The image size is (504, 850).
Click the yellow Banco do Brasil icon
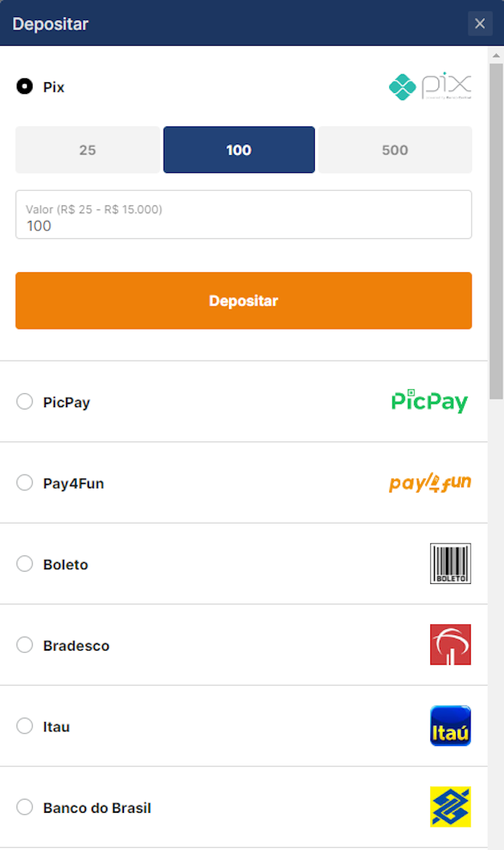pyautogui.click(x=450, y=807)
